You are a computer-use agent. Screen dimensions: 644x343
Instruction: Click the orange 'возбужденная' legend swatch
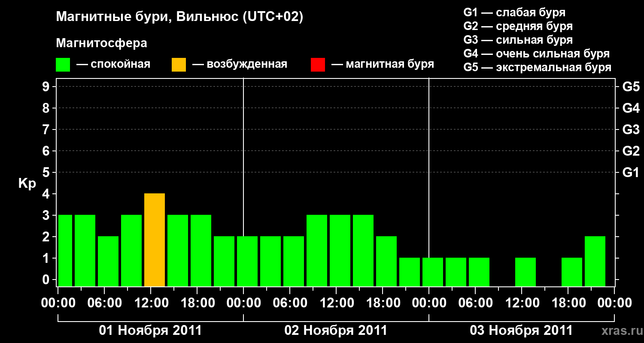coord(179,65)
